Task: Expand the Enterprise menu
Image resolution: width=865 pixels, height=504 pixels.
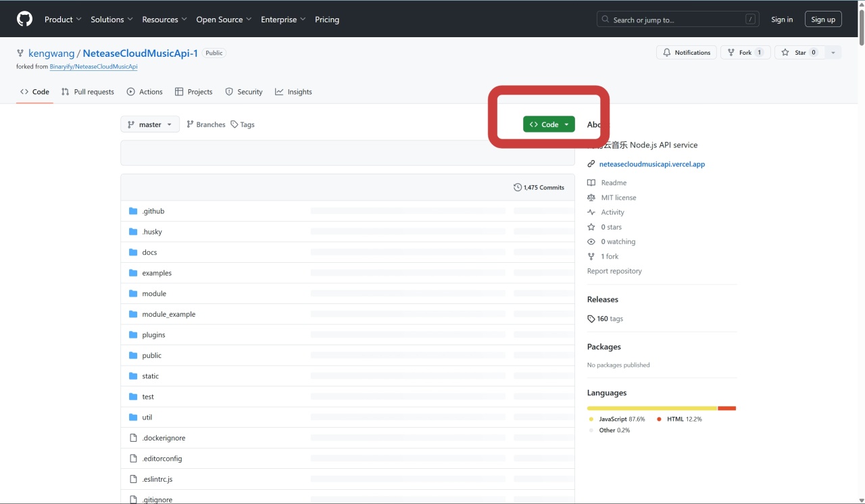Action: pyautogui.click(x=283, y=20)
